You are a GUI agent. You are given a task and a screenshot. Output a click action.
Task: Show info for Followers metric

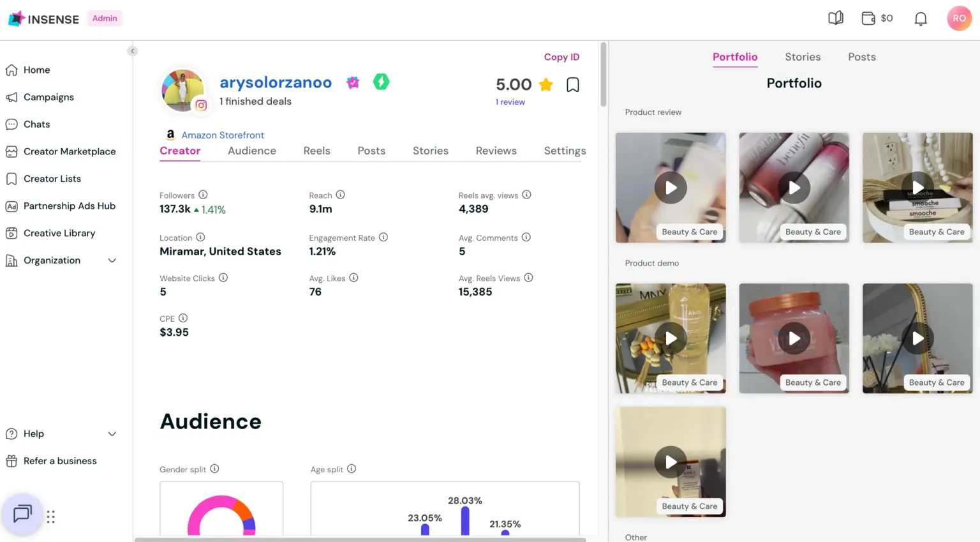pyautogui.click(x=203, y=195)
